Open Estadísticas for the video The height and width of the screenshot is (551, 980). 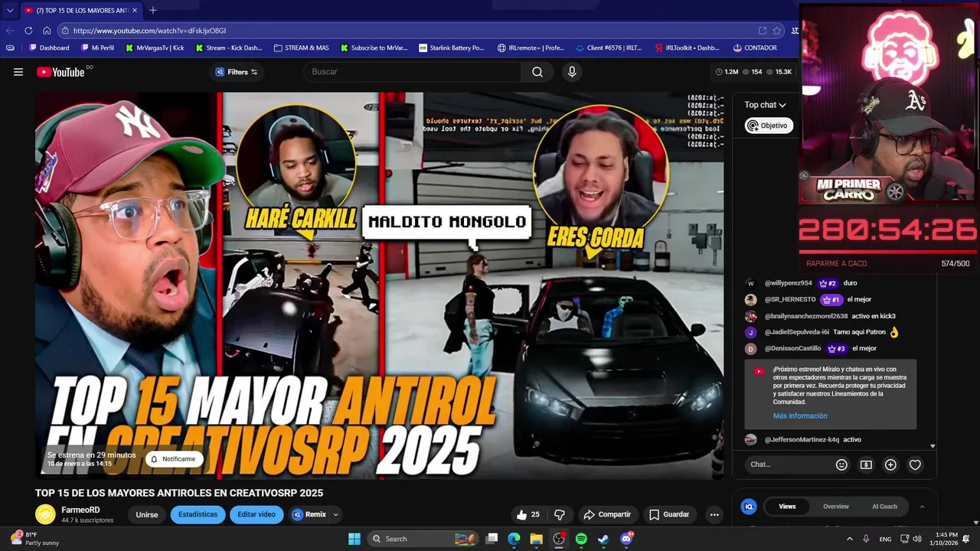click(198, 515)
